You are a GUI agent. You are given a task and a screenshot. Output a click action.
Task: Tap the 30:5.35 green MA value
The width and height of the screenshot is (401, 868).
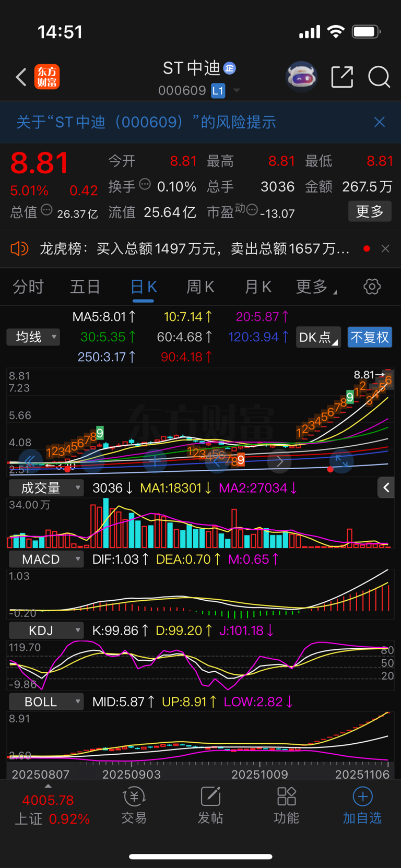pos(108,337)
